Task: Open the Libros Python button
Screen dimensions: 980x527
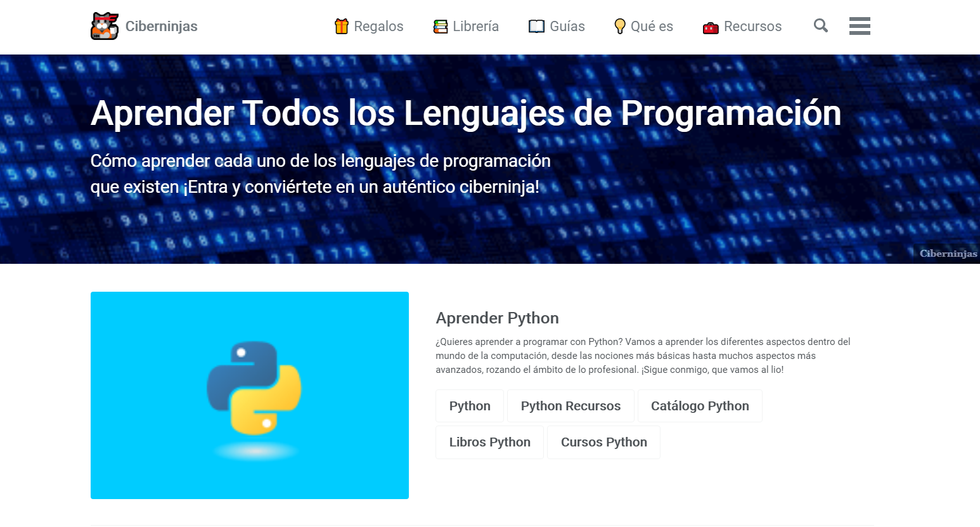Action: [489, 442]
